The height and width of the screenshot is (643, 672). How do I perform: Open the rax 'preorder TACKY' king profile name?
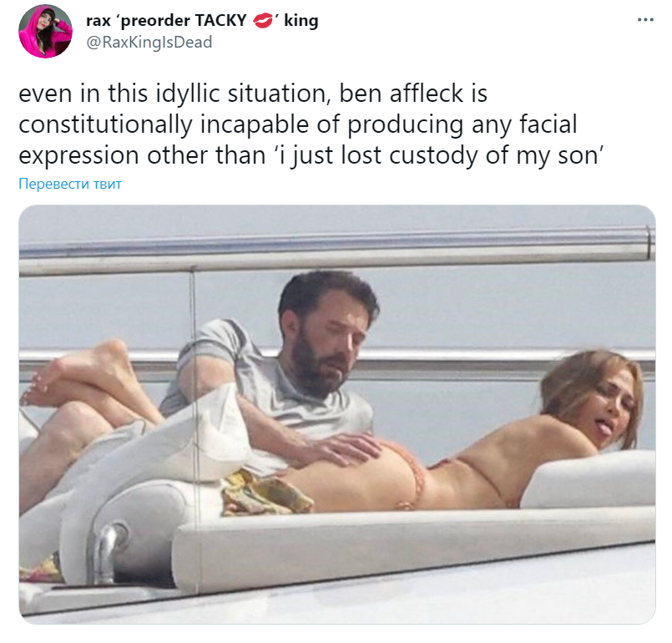coord(202,20)
